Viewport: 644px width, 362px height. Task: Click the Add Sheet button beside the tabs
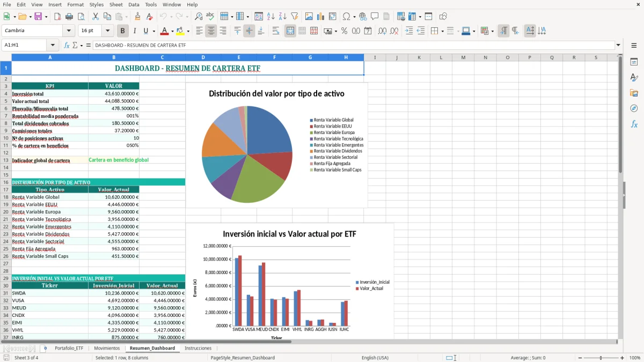click(x=45, y=348)
